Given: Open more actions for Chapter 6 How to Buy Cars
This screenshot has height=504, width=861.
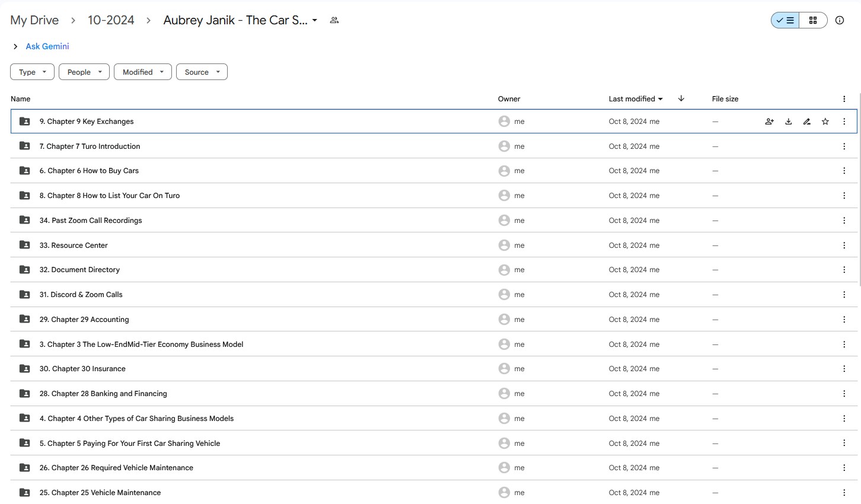Looking at the screenshot, I should coord(844,171).
